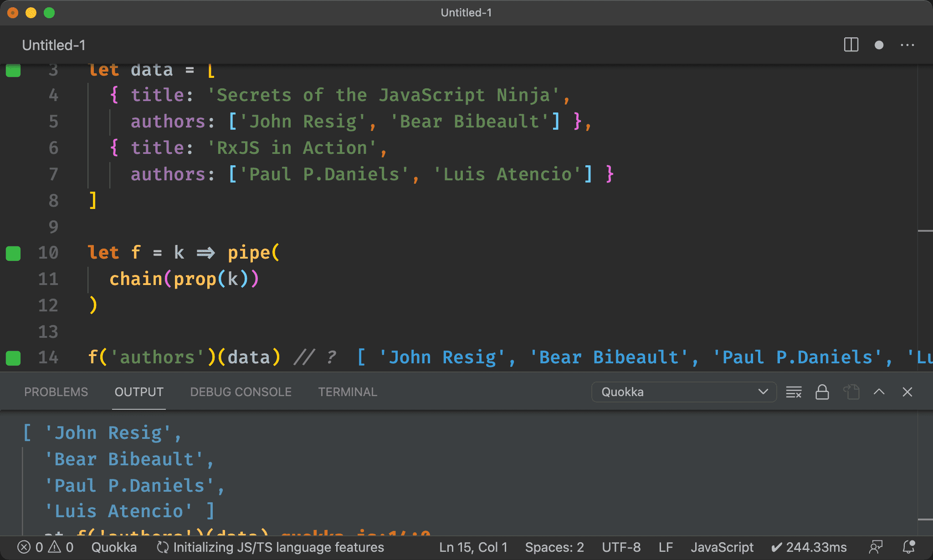Clear the output panel contents
The image size is (933, 560).
coord(794,392)
